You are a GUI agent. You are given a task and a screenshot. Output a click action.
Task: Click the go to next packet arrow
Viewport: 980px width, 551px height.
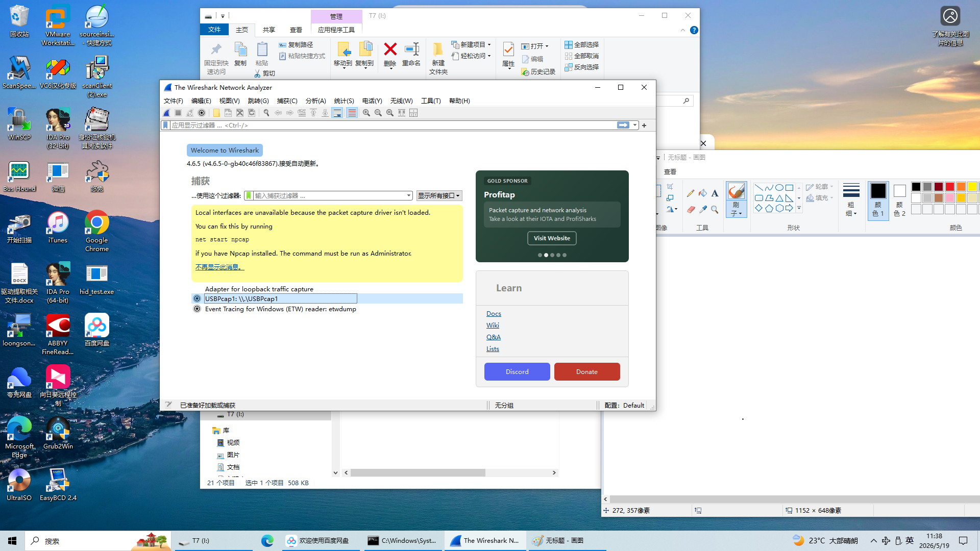[x=290, y=113]
